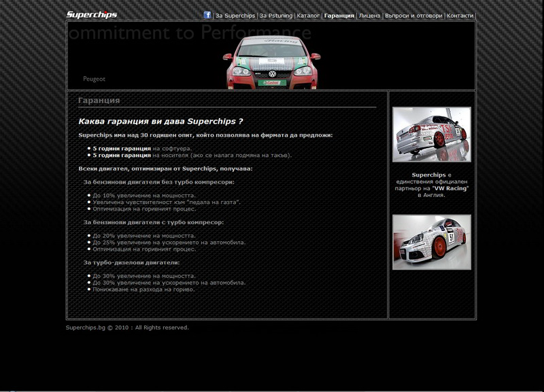Click the Superchips logo
Image resolution: width=544 pixels, height=392 pixels.
pyautogui.click(x=92, y=14)
